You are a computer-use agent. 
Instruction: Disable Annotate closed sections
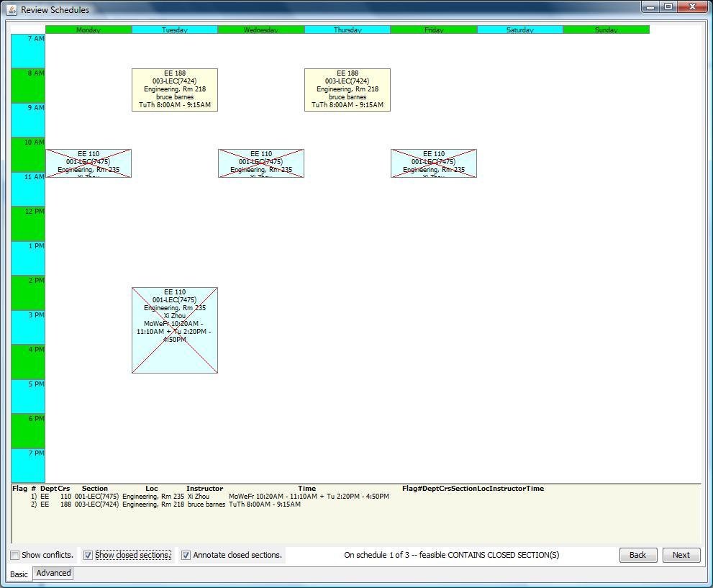point(186,555)
